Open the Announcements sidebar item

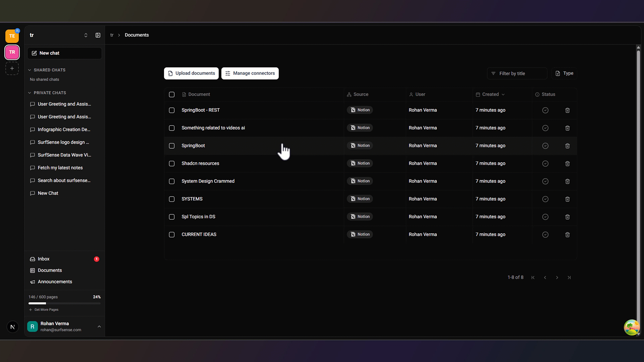55,282
